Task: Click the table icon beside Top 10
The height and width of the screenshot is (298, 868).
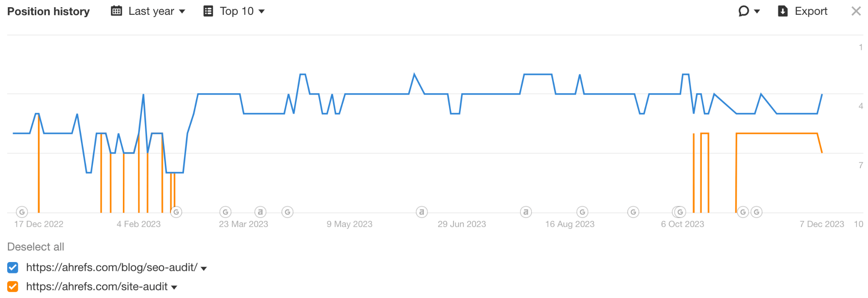Action: tap(208, 11)
